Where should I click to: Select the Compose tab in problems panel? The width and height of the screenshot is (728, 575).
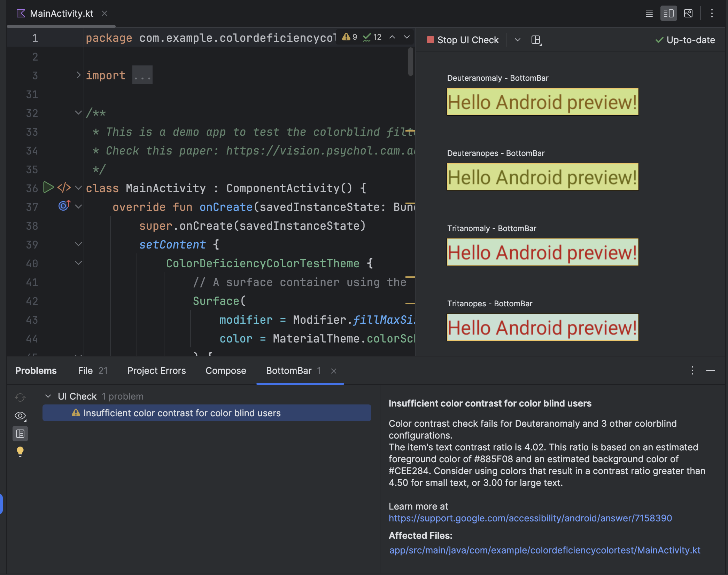pyautogui.click(x=226, y=370)
